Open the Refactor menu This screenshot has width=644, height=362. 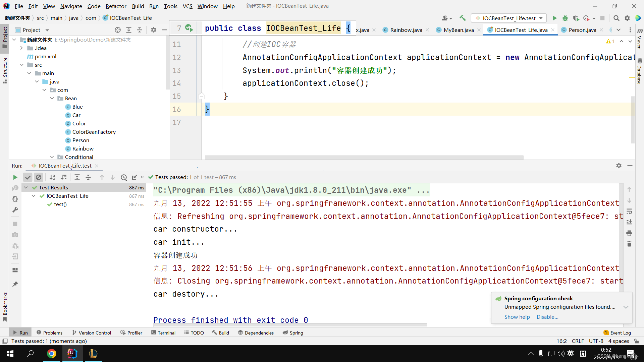tap(116, 6)
